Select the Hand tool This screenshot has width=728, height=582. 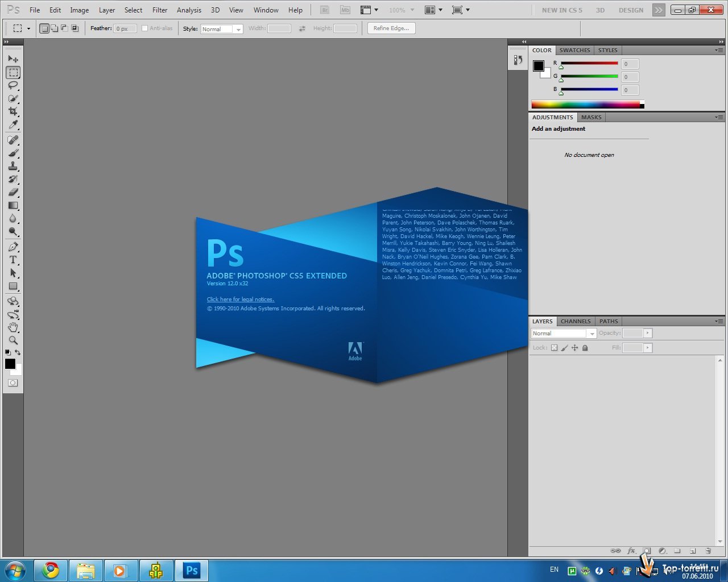click(x=13, y=327)
